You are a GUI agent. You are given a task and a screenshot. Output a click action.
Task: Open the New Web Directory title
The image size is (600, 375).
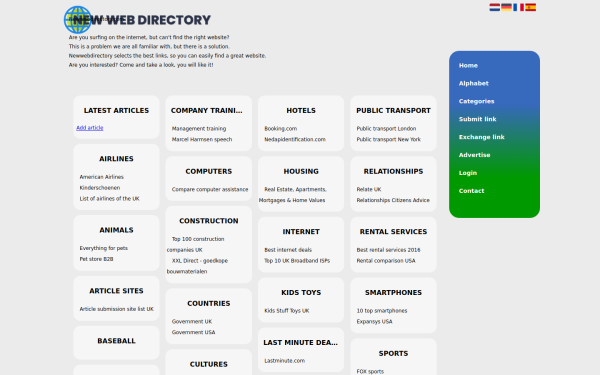click(x=142, y=20)
